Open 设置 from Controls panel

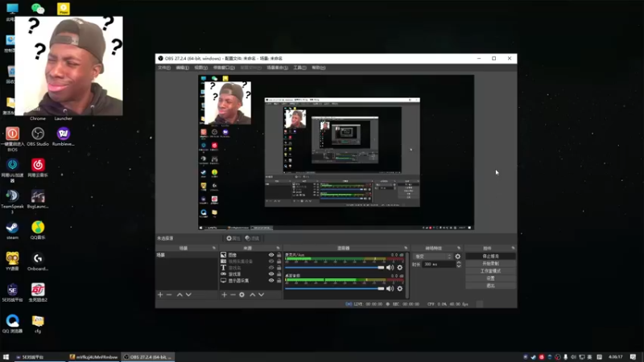(x=490, y=278)
